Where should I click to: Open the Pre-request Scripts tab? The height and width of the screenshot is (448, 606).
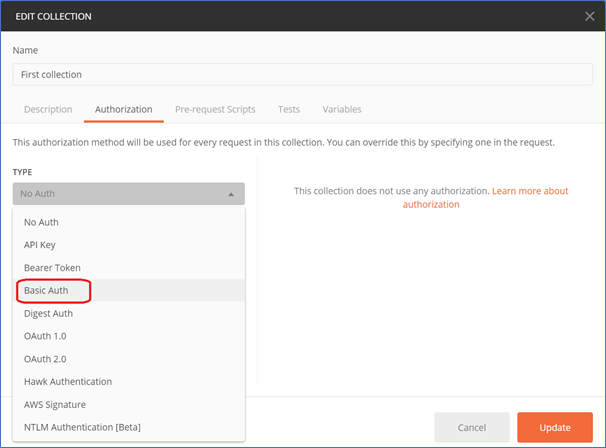215,109
